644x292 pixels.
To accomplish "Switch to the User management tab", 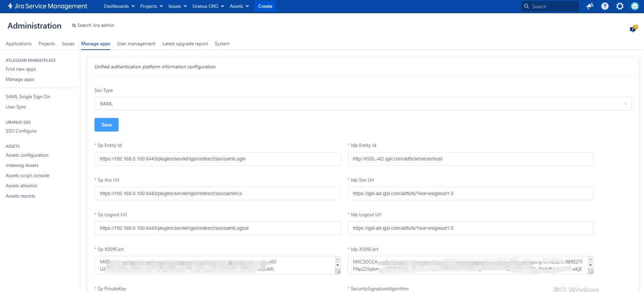I will click(x=136, y=44).
